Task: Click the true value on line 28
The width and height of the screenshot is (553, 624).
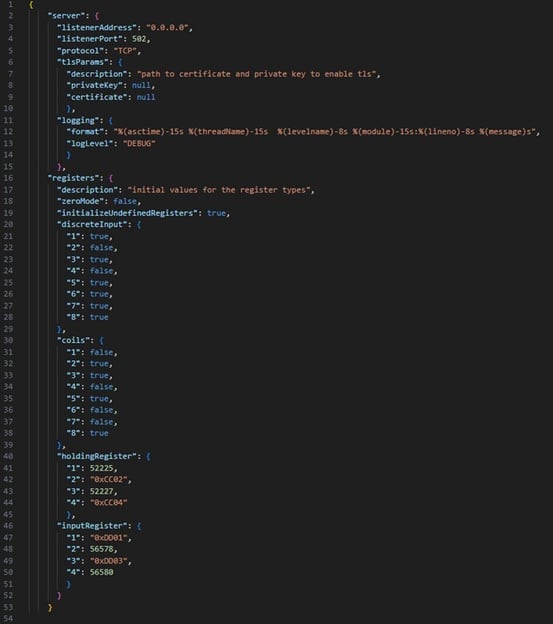Action: (x=99, y=317)
